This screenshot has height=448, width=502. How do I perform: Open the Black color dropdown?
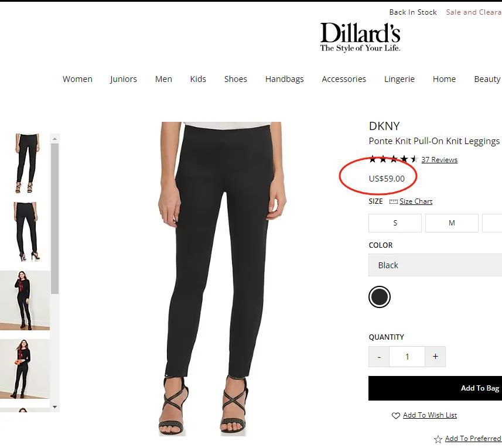pos(435,265)
